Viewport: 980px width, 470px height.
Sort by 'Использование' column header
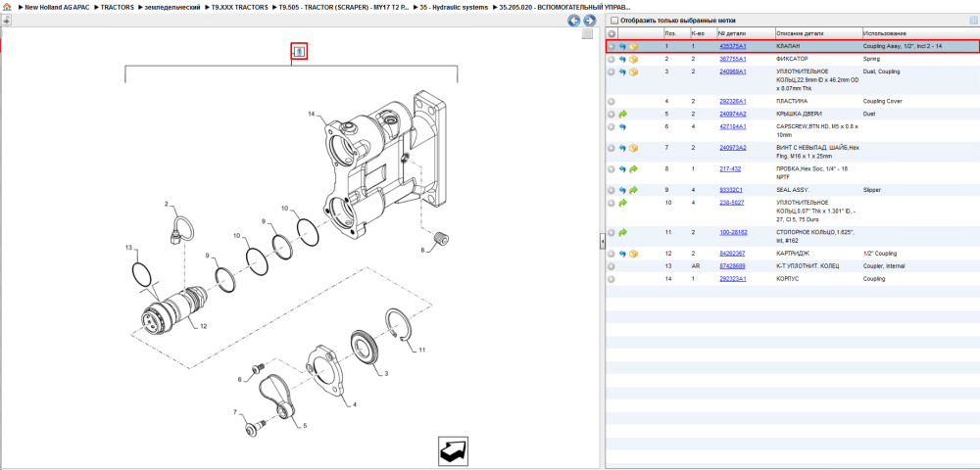coord(884,33)
